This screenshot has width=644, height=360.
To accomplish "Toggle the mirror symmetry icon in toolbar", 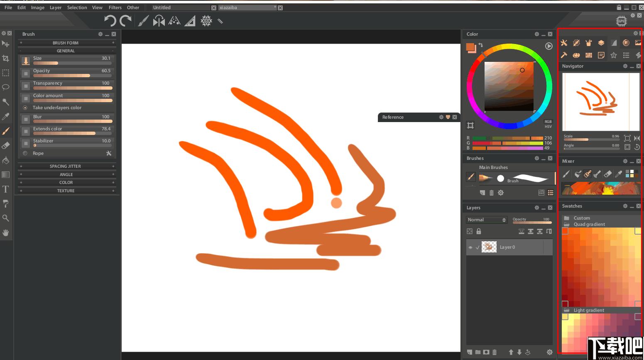I will (159, 21).
